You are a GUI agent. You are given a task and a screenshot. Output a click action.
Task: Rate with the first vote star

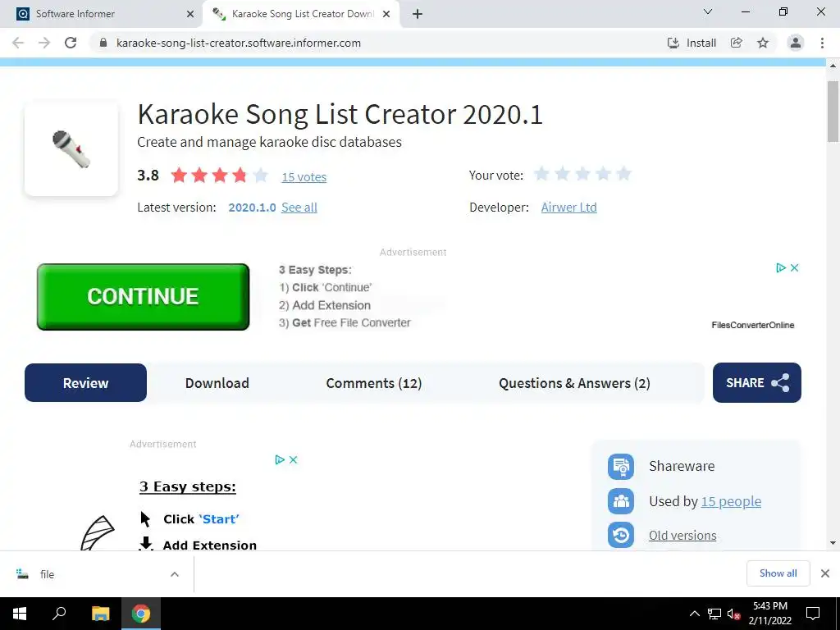tap(541, 174)
